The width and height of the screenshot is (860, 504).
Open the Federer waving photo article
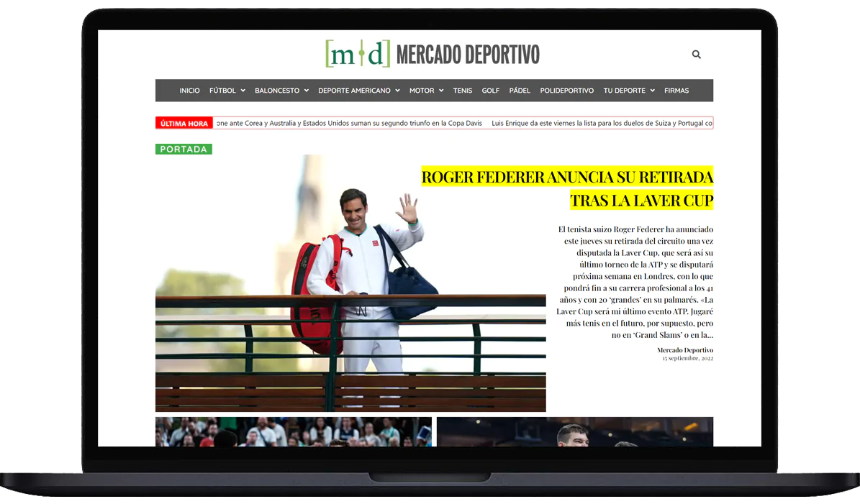[x=350, y=283]
